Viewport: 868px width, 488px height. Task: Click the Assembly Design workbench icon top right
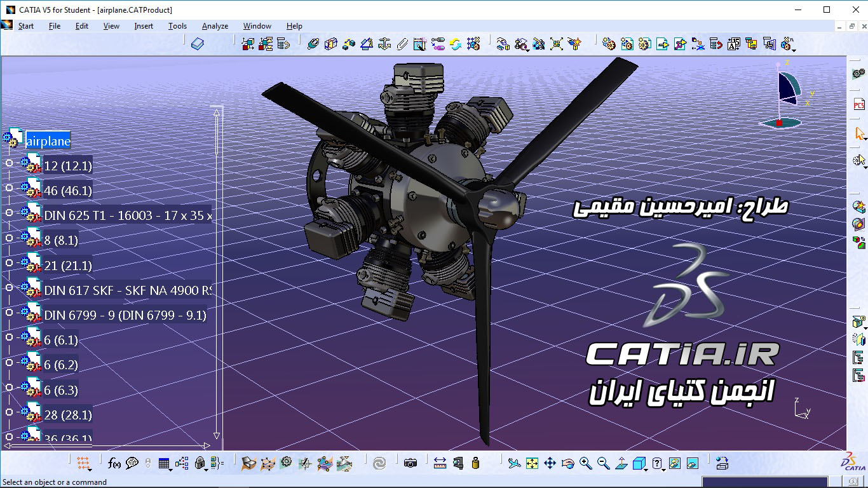858,74
